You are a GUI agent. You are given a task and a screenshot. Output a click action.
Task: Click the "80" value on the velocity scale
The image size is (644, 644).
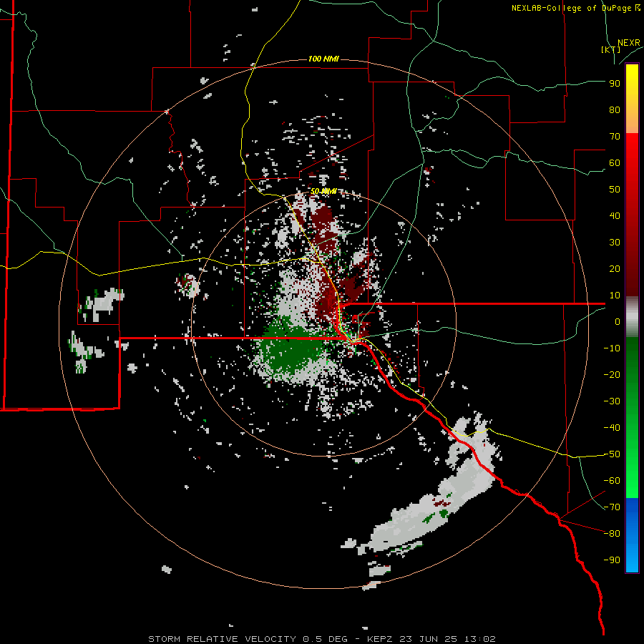(x=615, y=109)
